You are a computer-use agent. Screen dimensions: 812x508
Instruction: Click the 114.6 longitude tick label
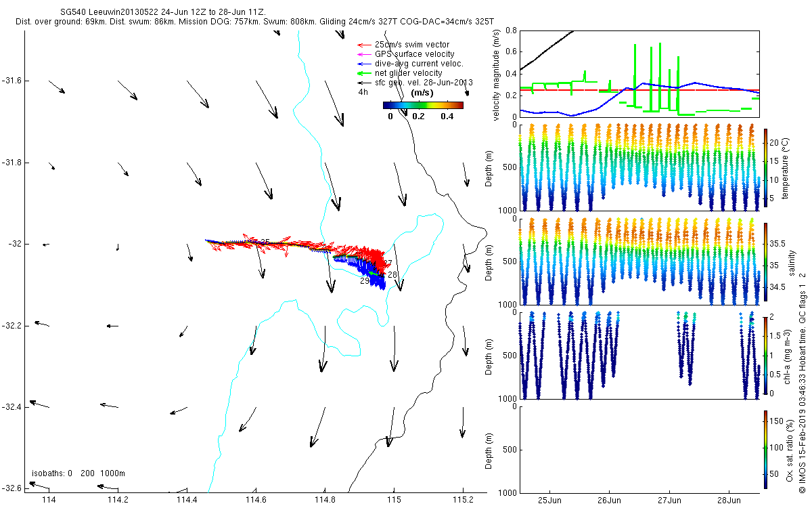(x=256, y=500)
